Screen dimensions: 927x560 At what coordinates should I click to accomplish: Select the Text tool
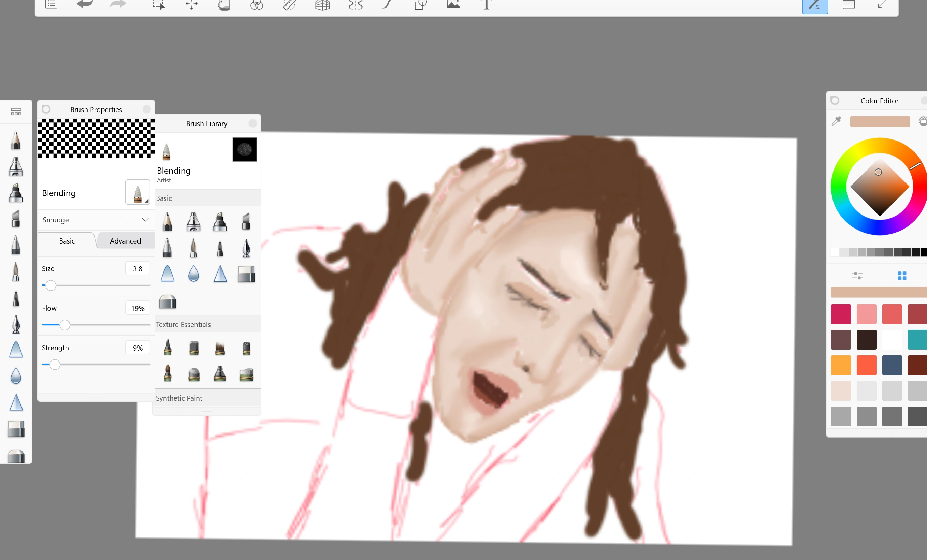tap(486, 5)
